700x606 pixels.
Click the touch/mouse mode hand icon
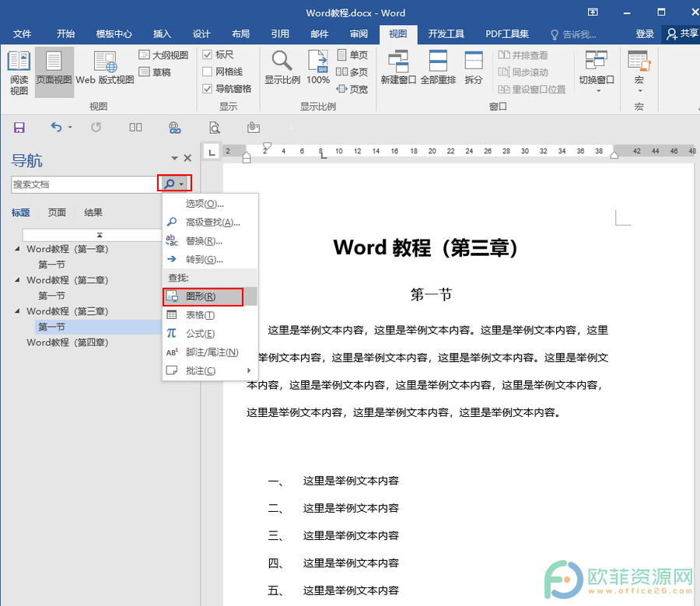[253, 128]
